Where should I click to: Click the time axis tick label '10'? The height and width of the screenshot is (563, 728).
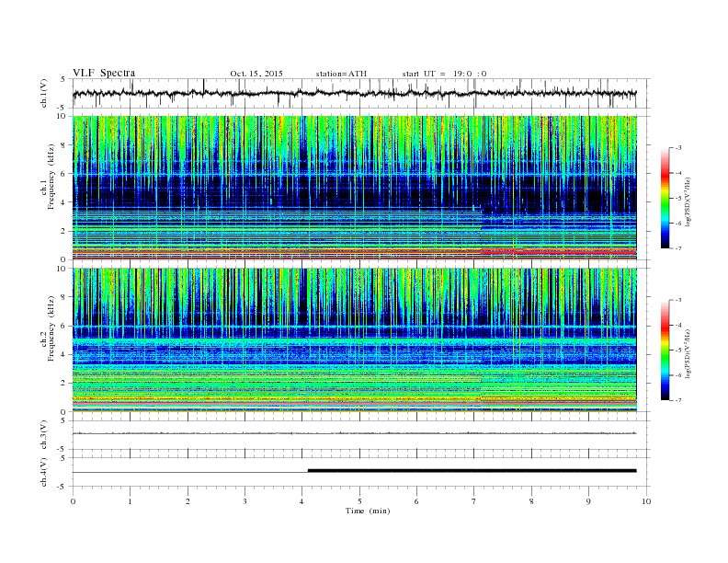click(646, 501)
